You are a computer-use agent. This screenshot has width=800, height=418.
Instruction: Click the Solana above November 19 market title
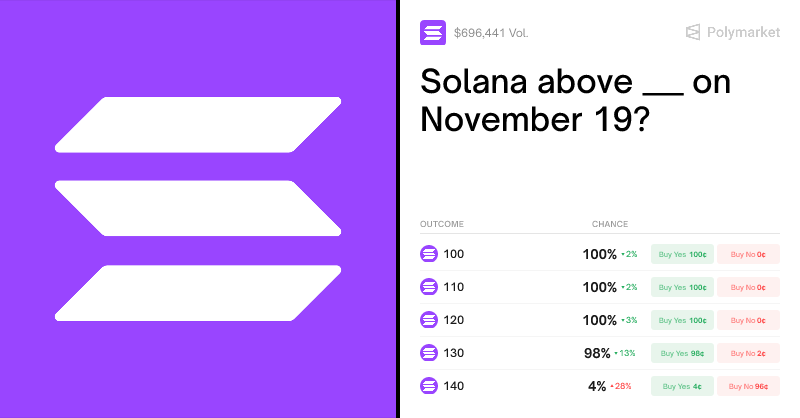[575, 100]
